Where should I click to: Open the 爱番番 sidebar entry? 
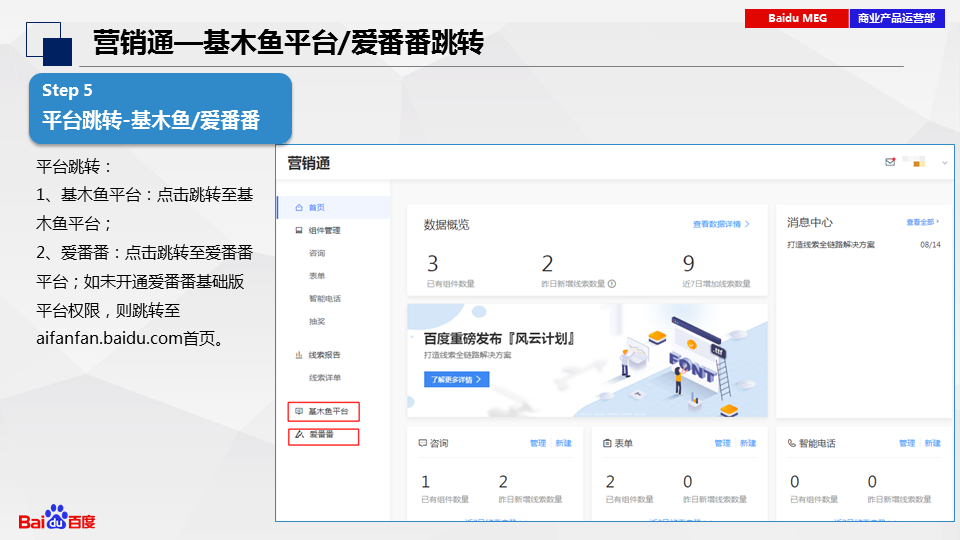(x=323, y=437)
